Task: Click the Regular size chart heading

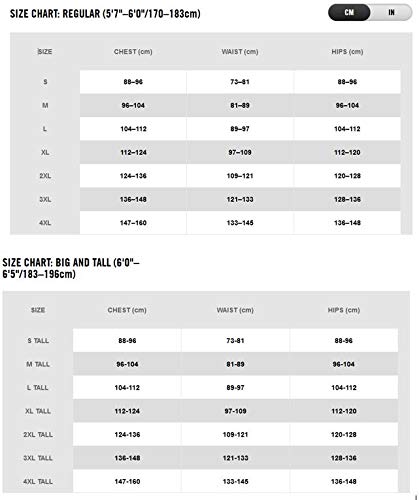Action: tap(105, 14)
